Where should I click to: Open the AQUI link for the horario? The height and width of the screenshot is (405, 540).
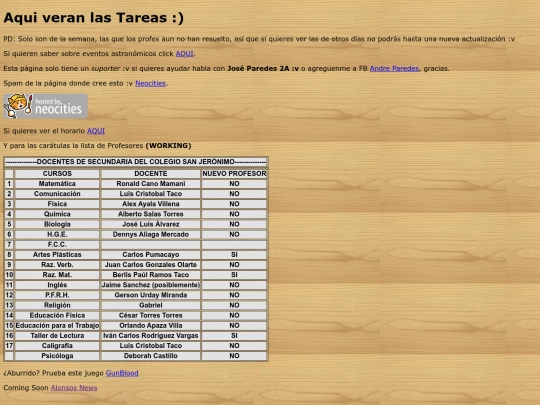tap(96, 131)
